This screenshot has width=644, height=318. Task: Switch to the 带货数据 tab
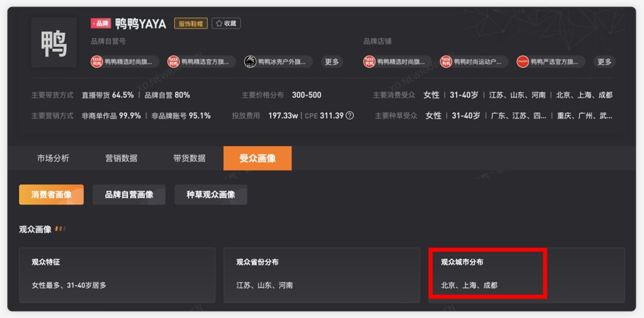coord(189,158)
